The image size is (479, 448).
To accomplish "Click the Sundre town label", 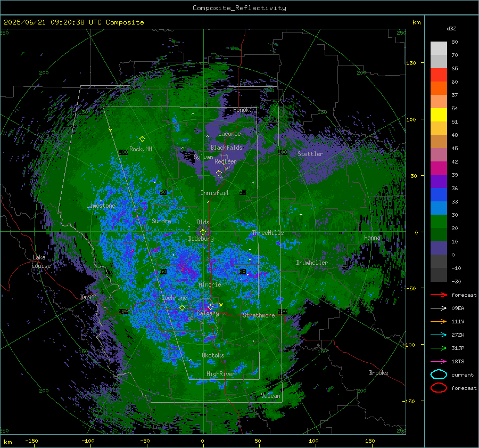I will point(161,221).
